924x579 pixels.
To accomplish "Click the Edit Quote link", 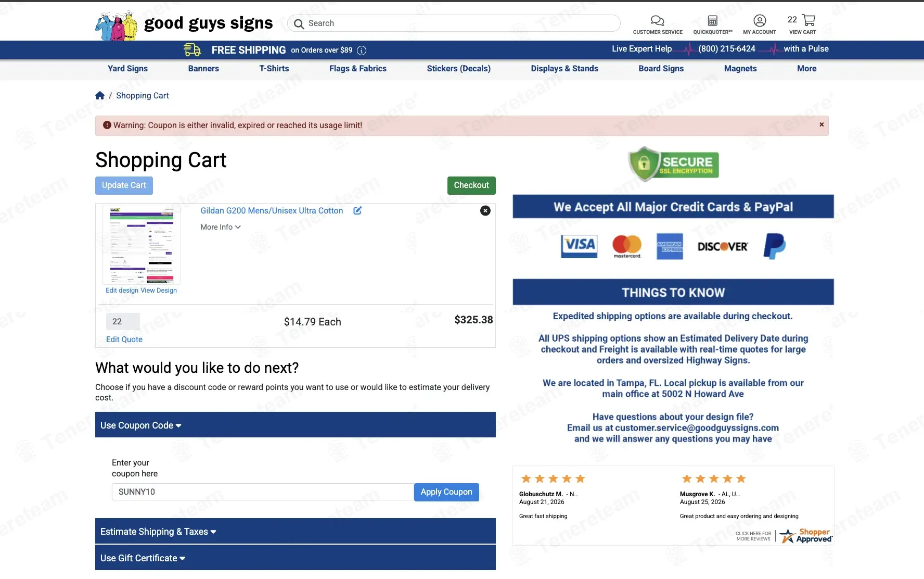I will click(124, 339).
